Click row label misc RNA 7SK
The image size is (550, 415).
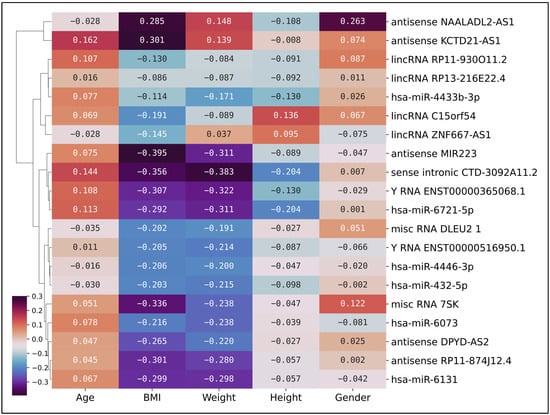point(425,304)
